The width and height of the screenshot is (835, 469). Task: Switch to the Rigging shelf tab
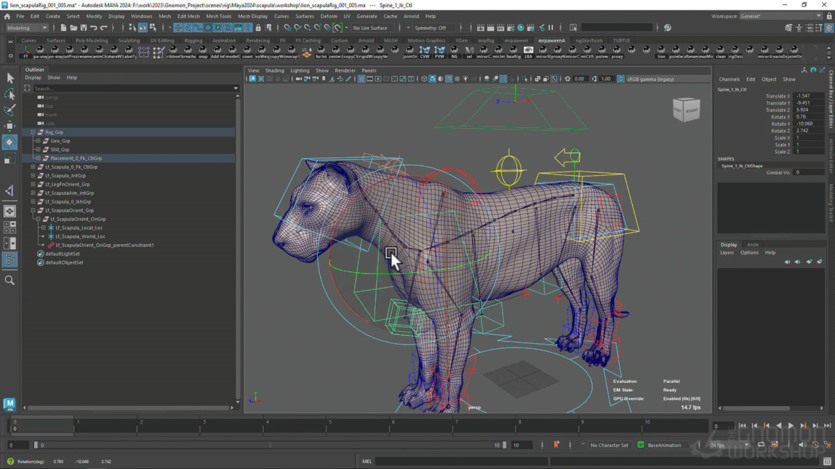click(193, 40)
